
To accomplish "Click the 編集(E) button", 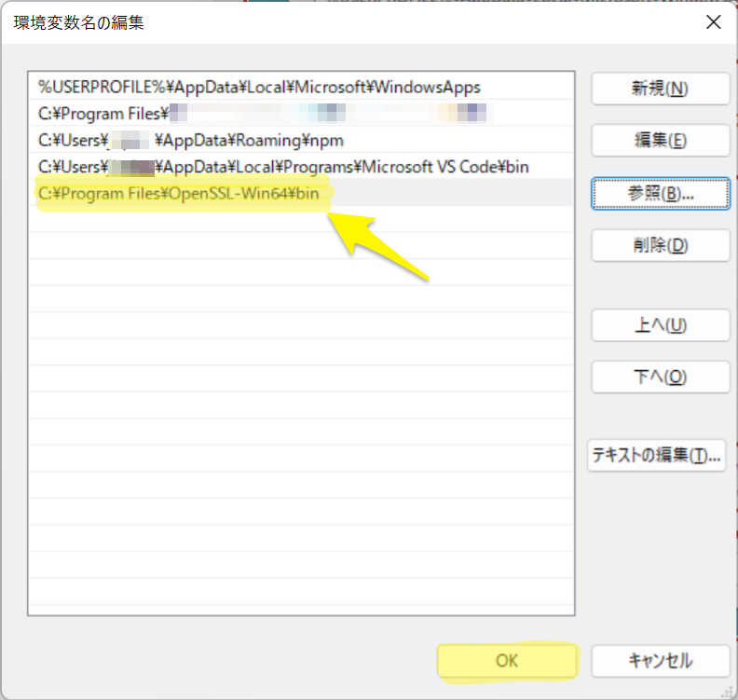I will 660,141.
